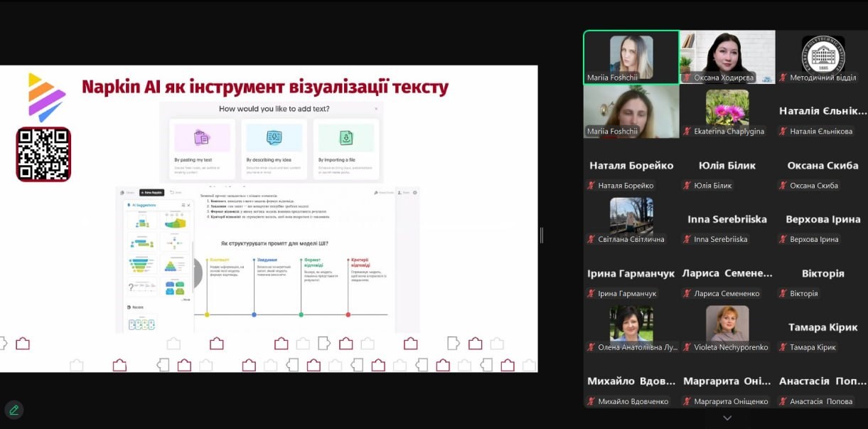Click the green timeline dot under Формат відповіді
Image resolution: width=868 pixels, height=429 pixels.
pos(301,314)
